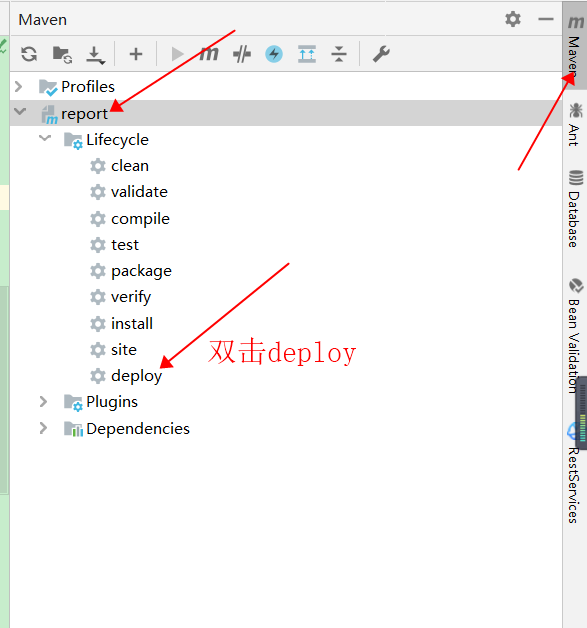The image size is (587, 628).
Task: Click gear icon beside compile
Action: point(98,219)
